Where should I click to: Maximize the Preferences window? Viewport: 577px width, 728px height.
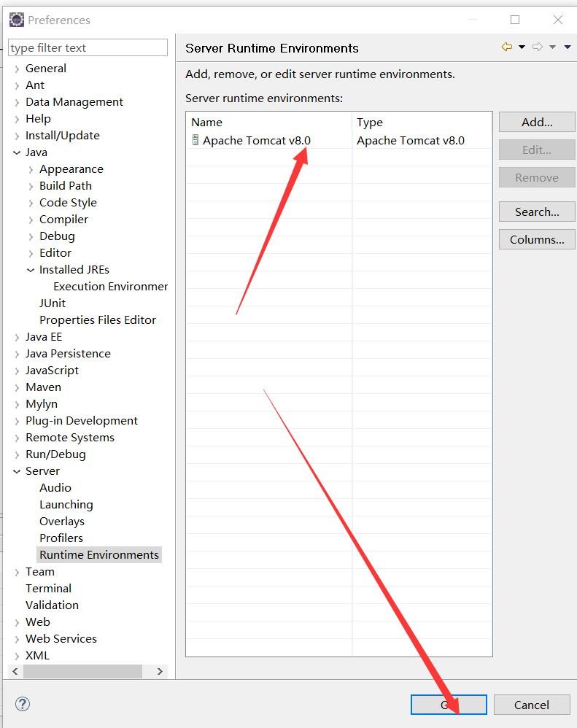pos(515,20)
